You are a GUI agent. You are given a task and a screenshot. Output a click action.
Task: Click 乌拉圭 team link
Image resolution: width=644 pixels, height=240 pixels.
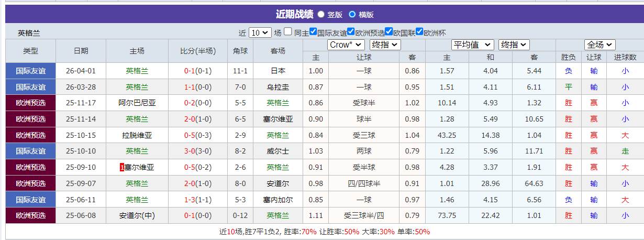click(x=278, y=87)
